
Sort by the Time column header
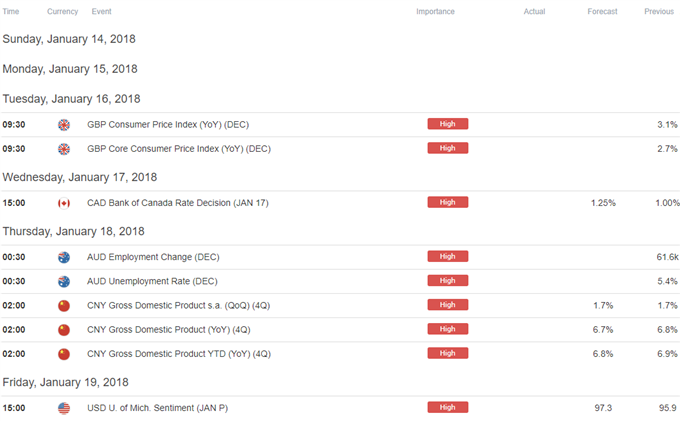point(11,12)
